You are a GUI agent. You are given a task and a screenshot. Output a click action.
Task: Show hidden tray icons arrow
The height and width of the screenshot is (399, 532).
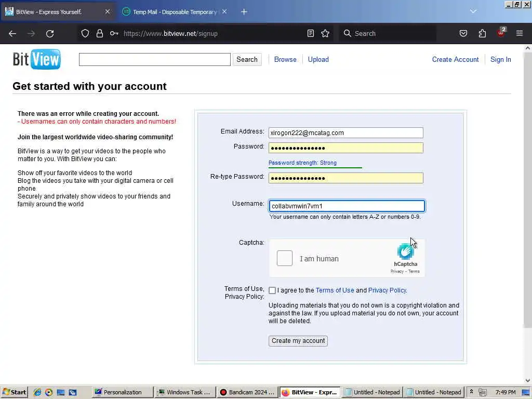(x=471, y=392)
